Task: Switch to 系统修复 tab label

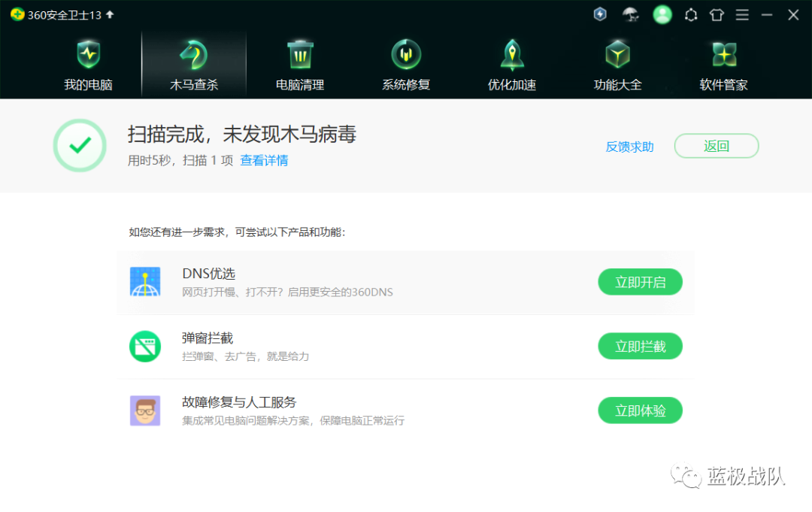Action: (x=406, y=85)
